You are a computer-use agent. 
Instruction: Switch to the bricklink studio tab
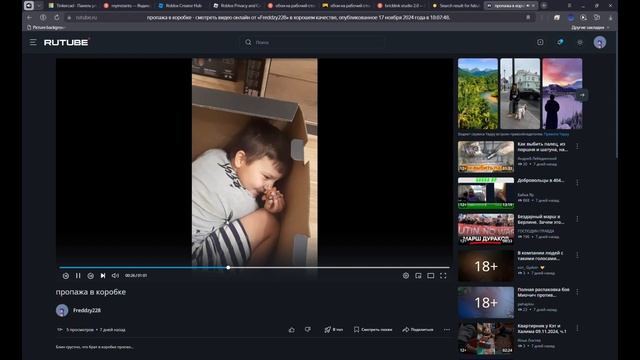tap(401, 6)
